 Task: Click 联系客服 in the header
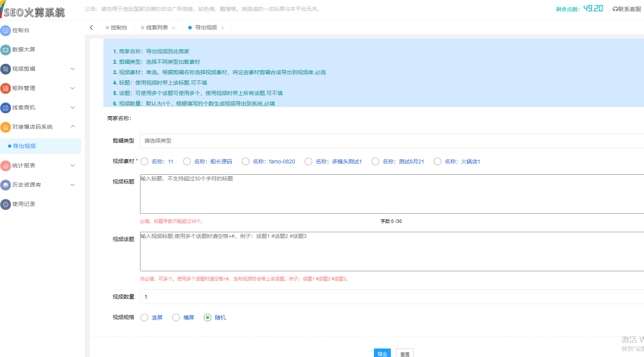point(627,9)
